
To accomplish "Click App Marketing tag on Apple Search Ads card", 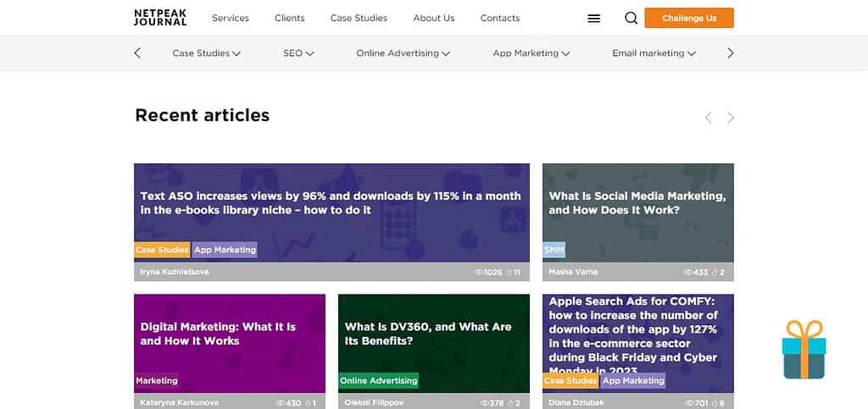I will (x=633, y=381).
